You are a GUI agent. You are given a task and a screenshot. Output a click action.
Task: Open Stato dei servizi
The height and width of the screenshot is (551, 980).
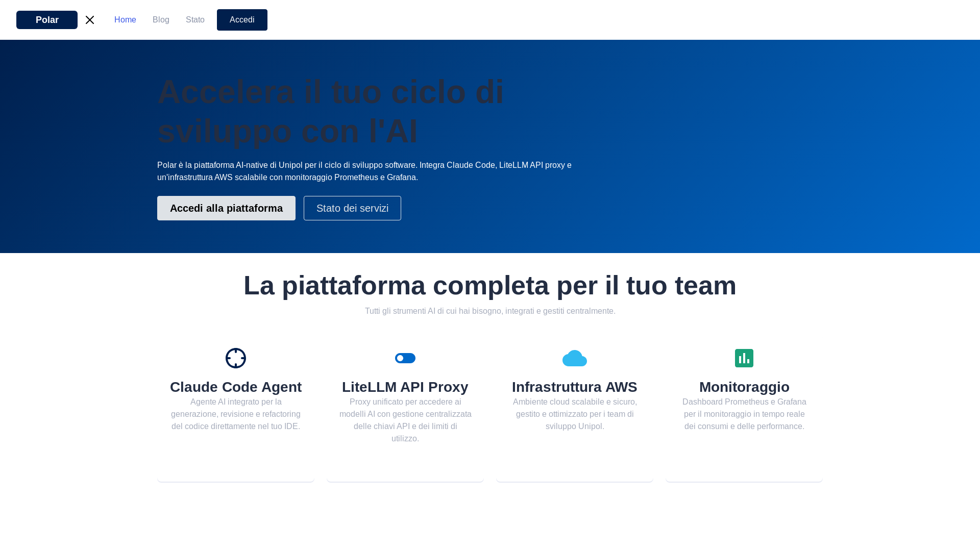(x=352, y=208)
